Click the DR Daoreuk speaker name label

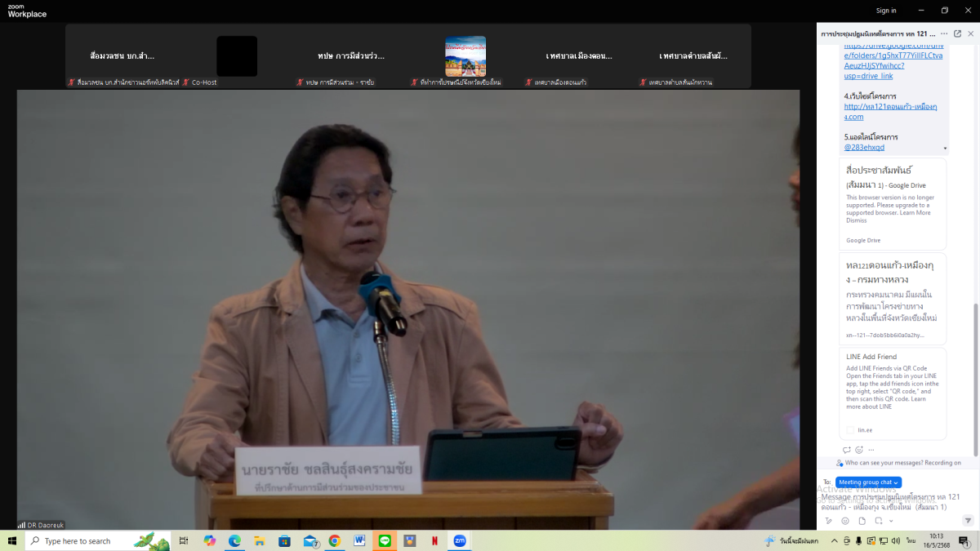[41, 525]
